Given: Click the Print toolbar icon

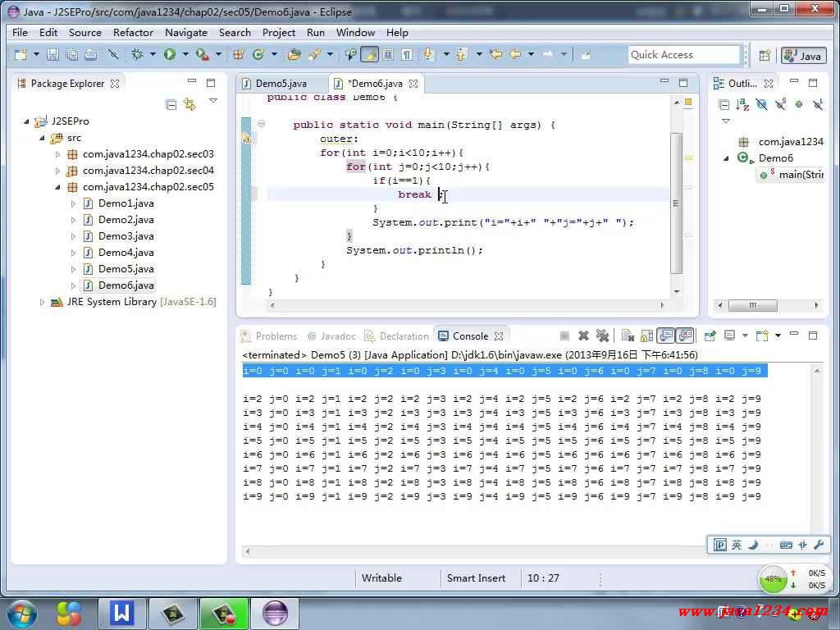Looking at the screenshot, I should pyautogui.click(x=90, y=54).
